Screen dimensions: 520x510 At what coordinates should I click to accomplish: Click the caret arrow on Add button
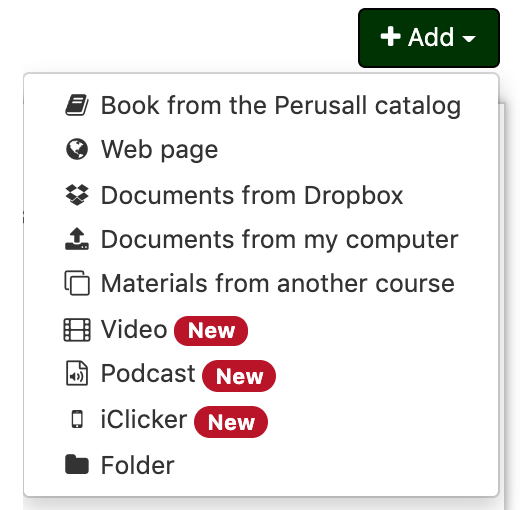(469, 39)
